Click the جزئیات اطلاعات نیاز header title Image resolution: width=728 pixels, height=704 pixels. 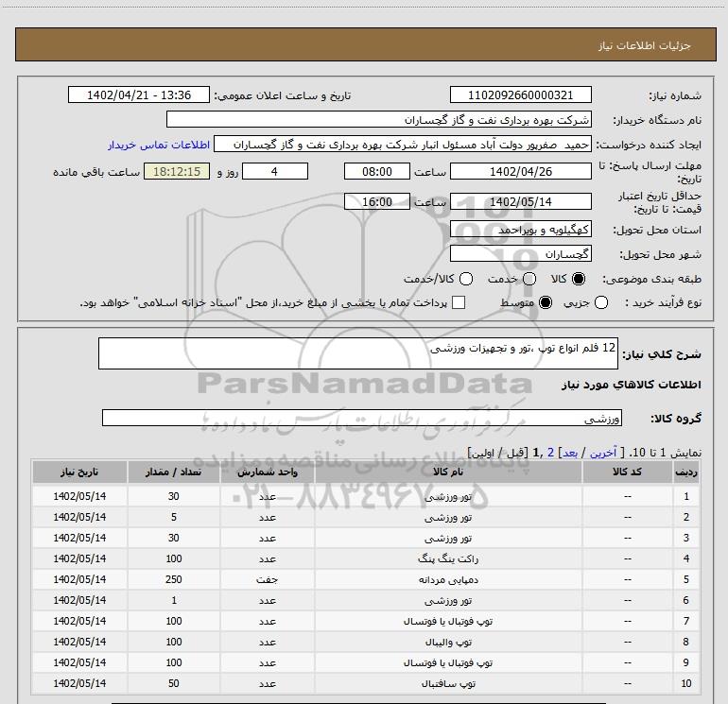point(645,45)
